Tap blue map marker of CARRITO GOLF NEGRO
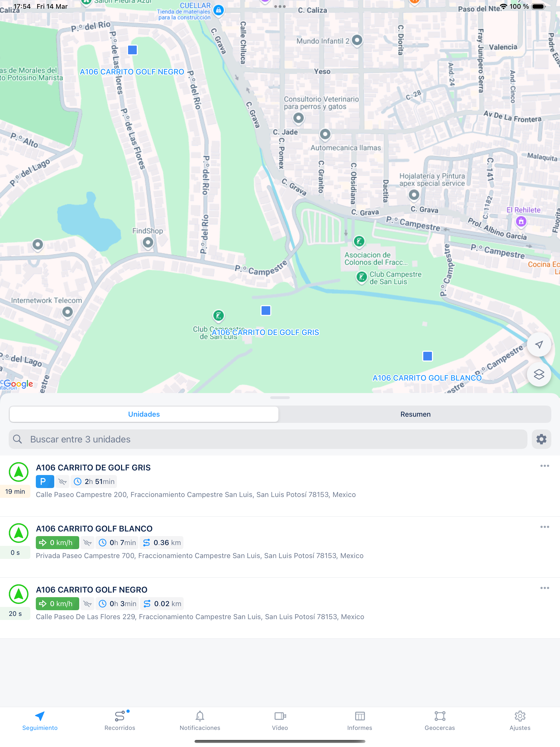 (x=132, y=50)
